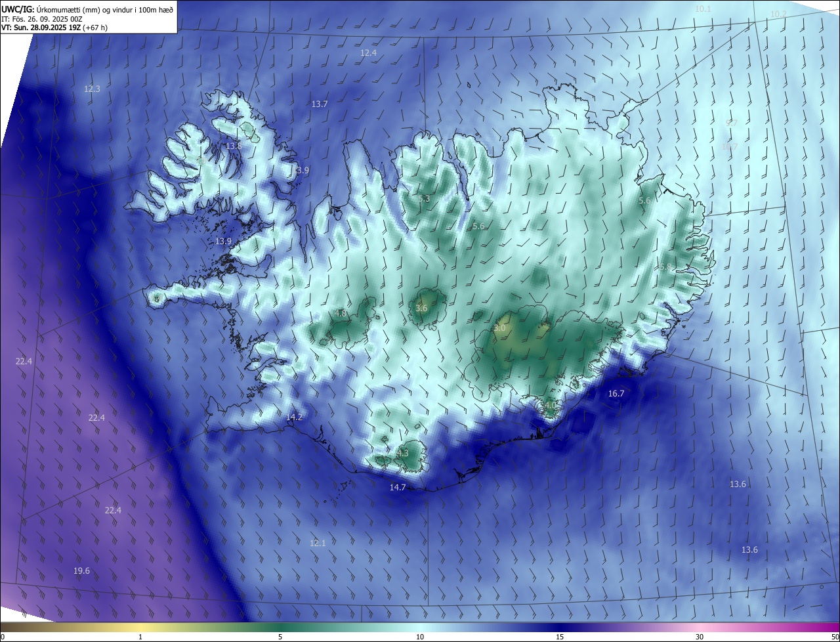Click the 12.4 value label
The width and height of the screenshot is (840, 642).
coord(369,53)
